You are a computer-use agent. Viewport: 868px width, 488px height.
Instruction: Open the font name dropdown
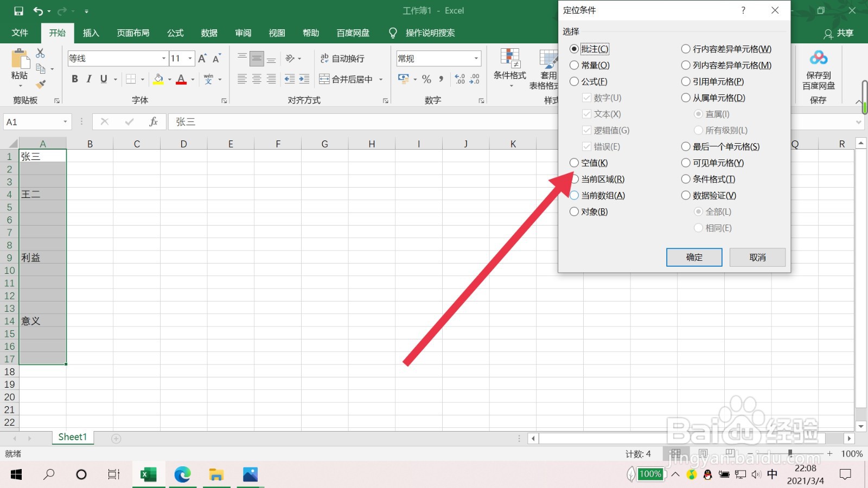click(x=164, y=59)
